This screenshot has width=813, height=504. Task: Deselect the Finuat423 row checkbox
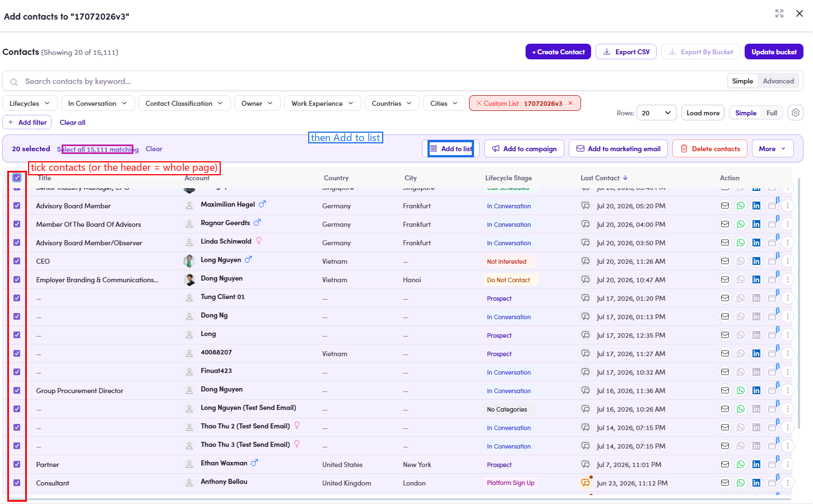[x=17, y=372]
